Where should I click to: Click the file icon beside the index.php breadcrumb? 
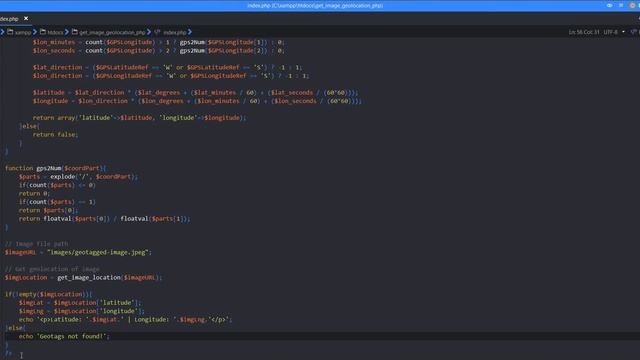coord(157,32)
